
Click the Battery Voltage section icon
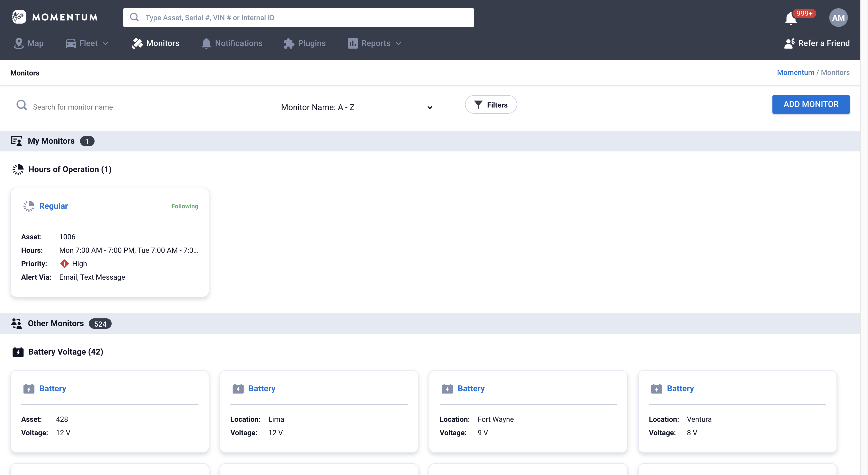(x=18, y=352)
